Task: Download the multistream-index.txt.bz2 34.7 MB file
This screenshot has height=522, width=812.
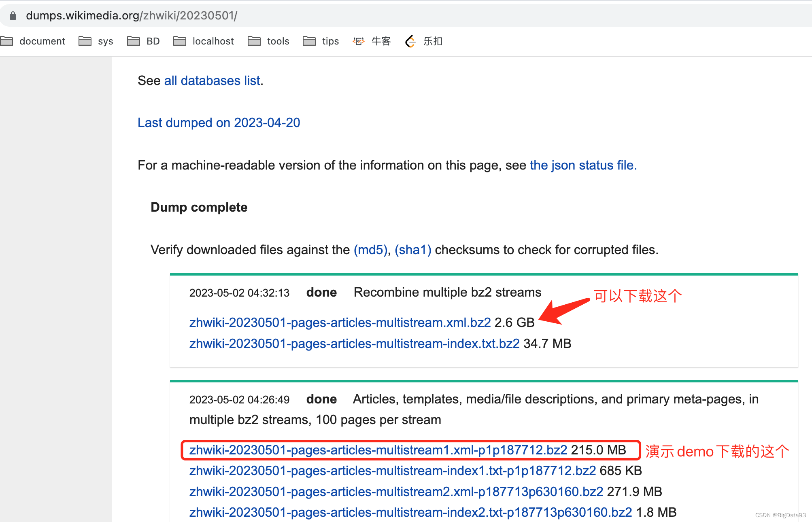Action: 354,344
